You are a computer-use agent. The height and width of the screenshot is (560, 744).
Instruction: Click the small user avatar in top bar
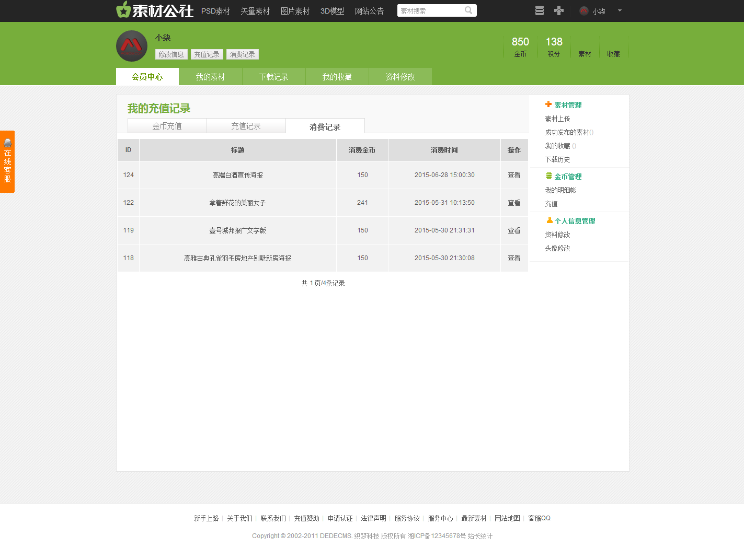(584, 11)
